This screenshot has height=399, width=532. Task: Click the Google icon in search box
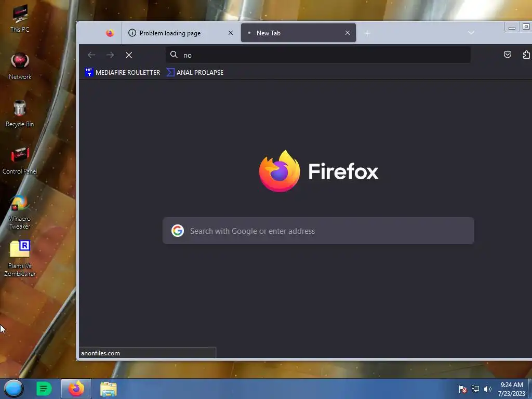(178, 231)
